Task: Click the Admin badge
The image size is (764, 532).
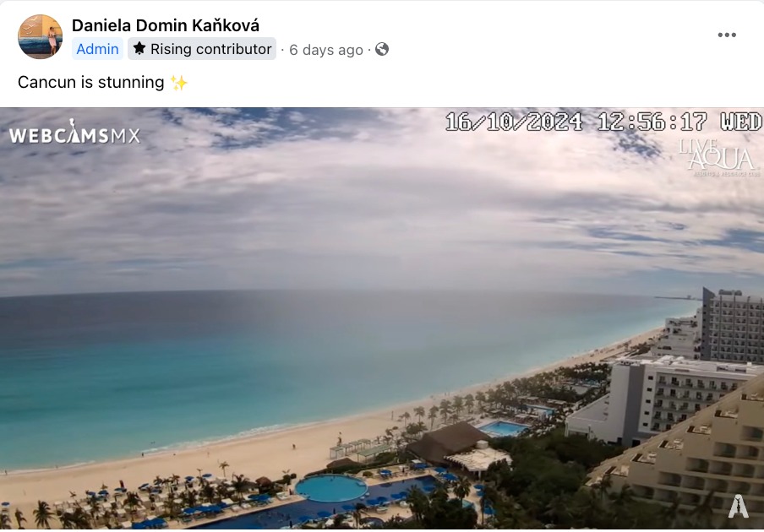Action: pos(97,49)
